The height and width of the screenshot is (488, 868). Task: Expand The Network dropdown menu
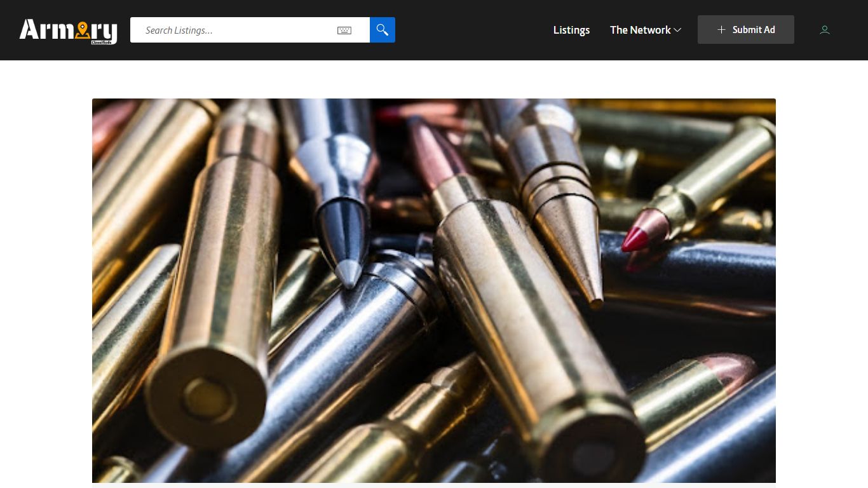click(646, 30)
